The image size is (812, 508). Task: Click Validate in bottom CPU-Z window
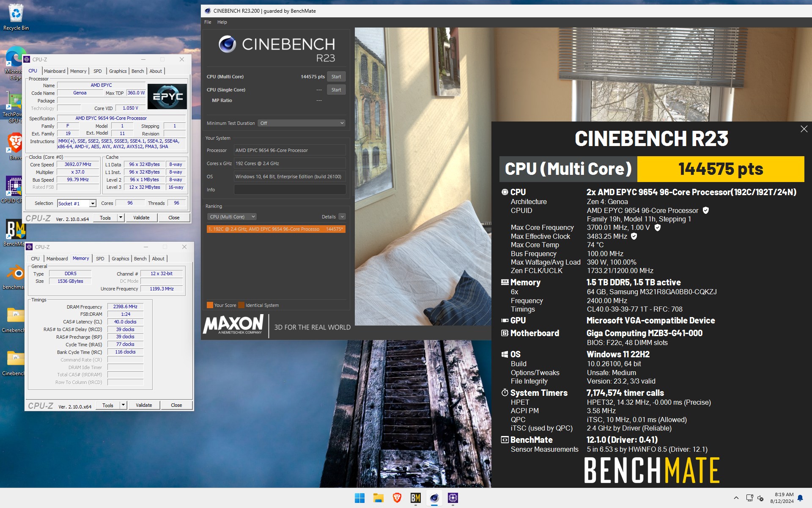pos(144,405)
